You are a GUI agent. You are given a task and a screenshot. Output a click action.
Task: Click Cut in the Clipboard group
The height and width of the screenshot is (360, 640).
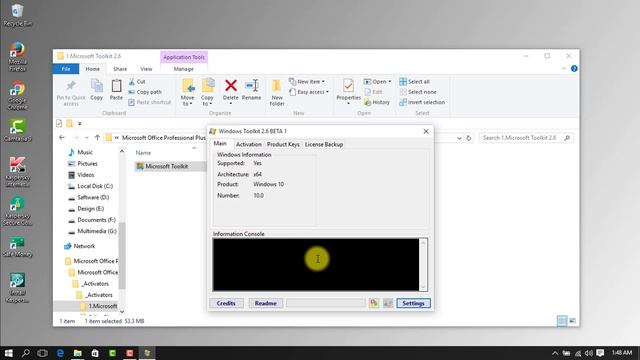click(x=137, y=82)
